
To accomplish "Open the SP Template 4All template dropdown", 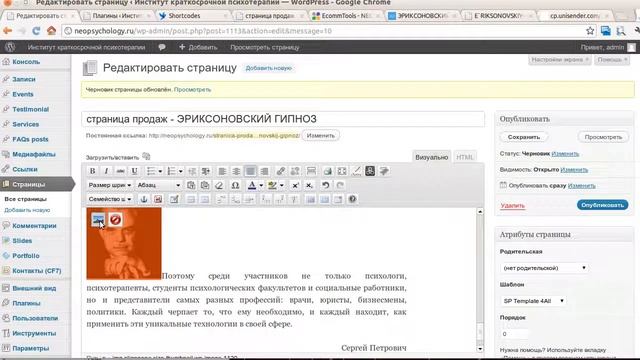I will tap(533, 301).
